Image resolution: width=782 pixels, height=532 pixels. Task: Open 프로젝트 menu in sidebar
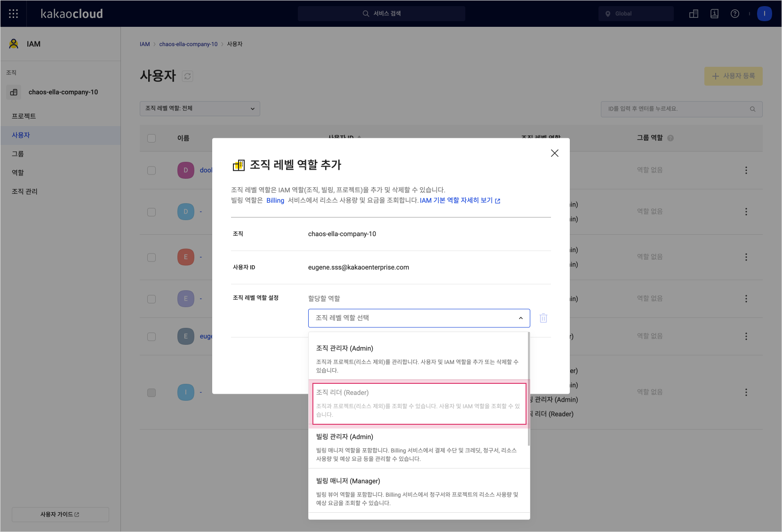pyautogui.click(x=60, y=116)
